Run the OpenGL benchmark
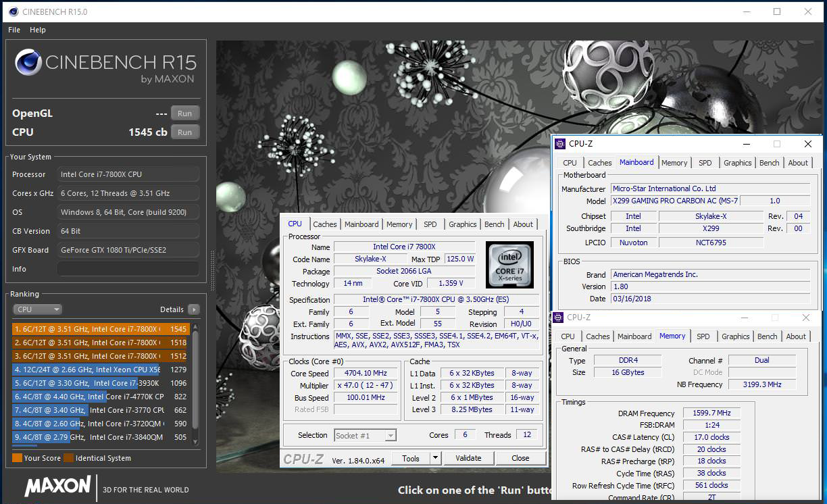The width and height of the screenshot is (827, 504). pyautogui.click(x=184, y=114)
